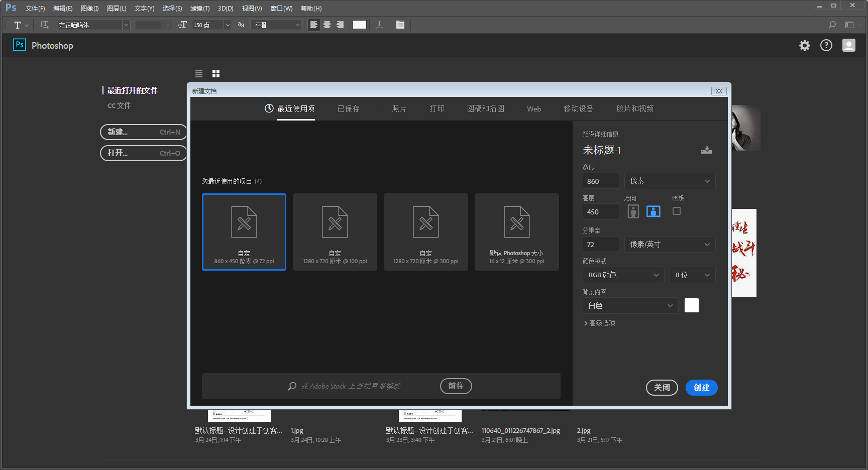Click the 前往 button for Adobe Stock
Screen dimensions: 868x470
click(x=456, y=386)
